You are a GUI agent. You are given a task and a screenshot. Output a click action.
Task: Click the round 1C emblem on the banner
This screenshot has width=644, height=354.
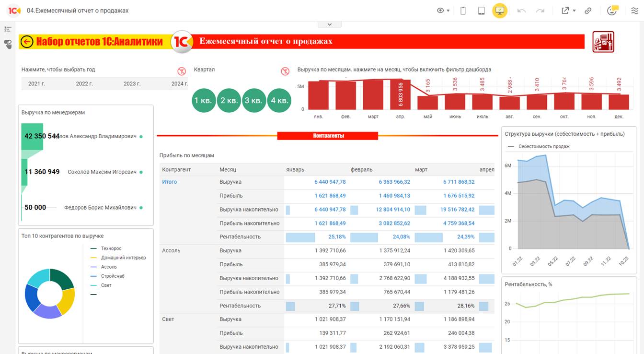point(182,42)
